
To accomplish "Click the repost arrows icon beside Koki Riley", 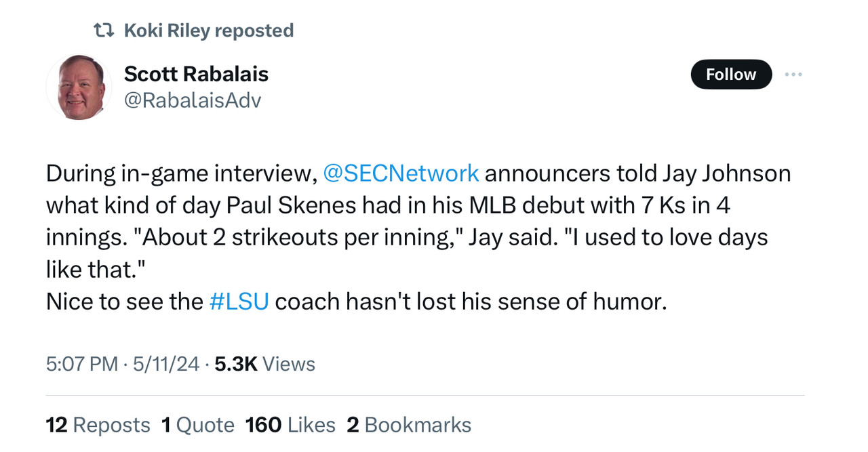I will (x=103, y=30).
